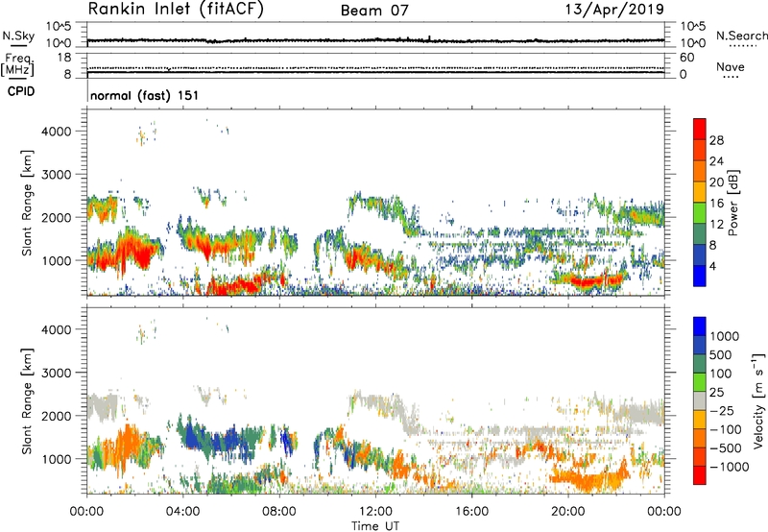Click the "Freq. [MHz]" axis label

pyautogui.click(x=17, y=65)
